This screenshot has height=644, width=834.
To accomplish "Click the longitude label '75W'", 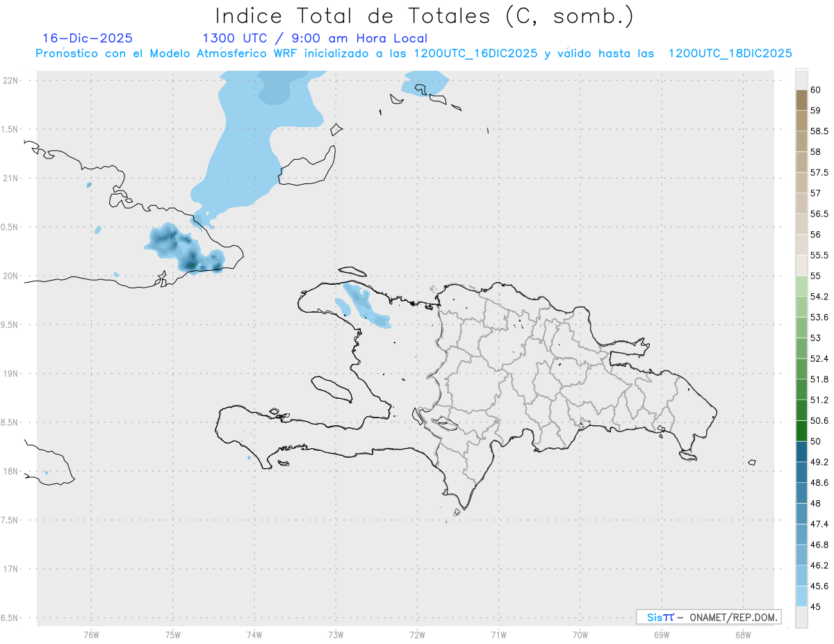I will click(x=173, y=635).
